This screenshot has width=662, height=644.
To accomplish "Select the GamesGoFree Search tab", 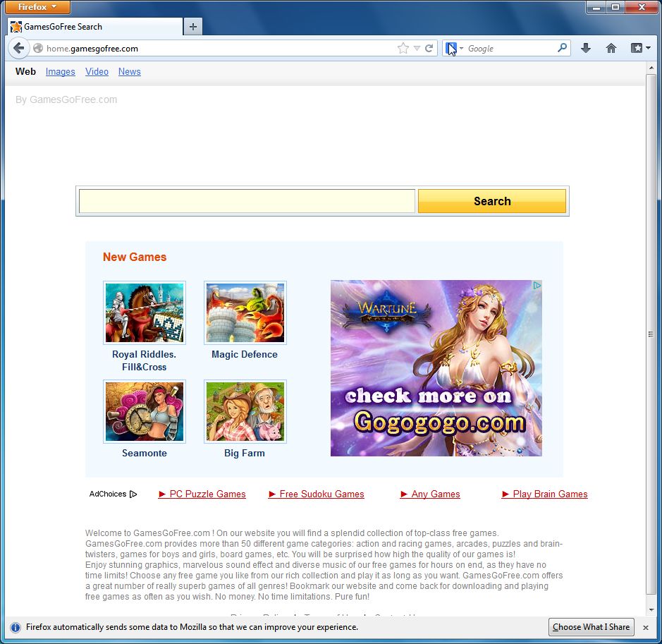I will [x=95, y=27].
